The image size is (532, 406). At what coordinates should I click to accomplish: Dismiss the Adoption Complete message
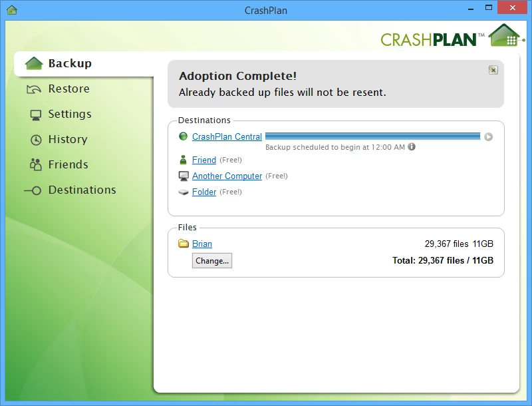click(x=493, y=70)
